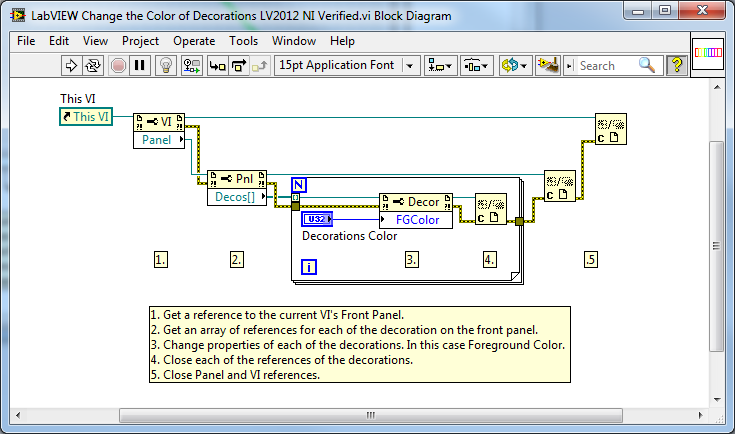The width and height of the screenshot is (735, 434).
Task: Open the File menu
Action: click(26, 41)
